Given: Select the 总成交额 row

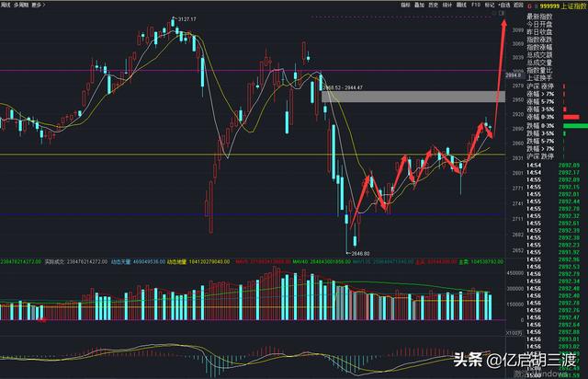Looking at the screenshot, I should [x=539, y=55].
